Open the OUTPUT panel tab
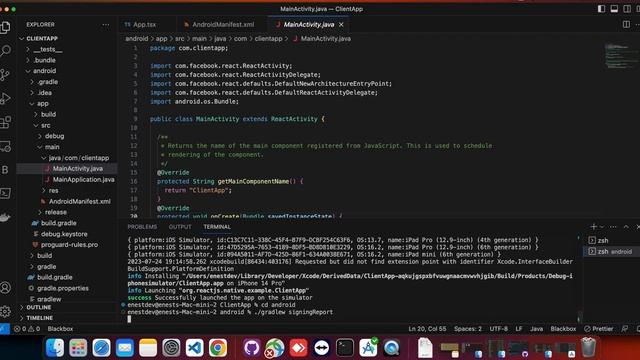The image size is (640, 360). [180, 227]
